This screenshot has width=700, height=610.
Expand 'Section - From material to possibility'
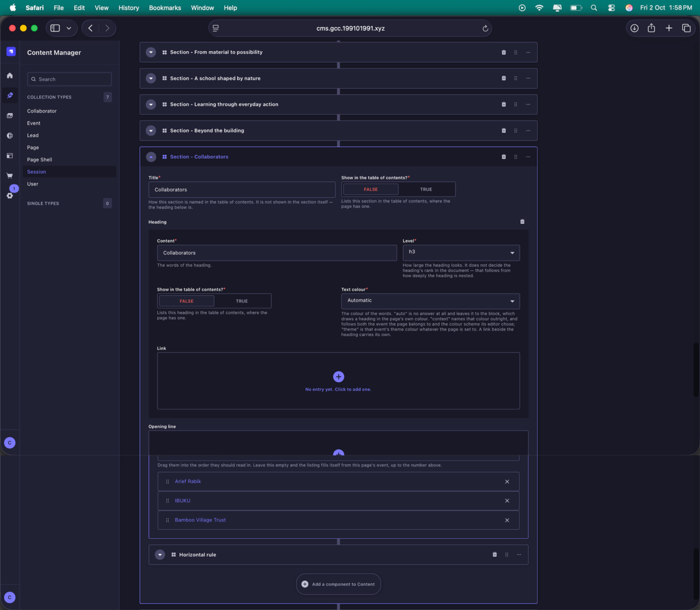pyautogui.click(x=151, y=52)
